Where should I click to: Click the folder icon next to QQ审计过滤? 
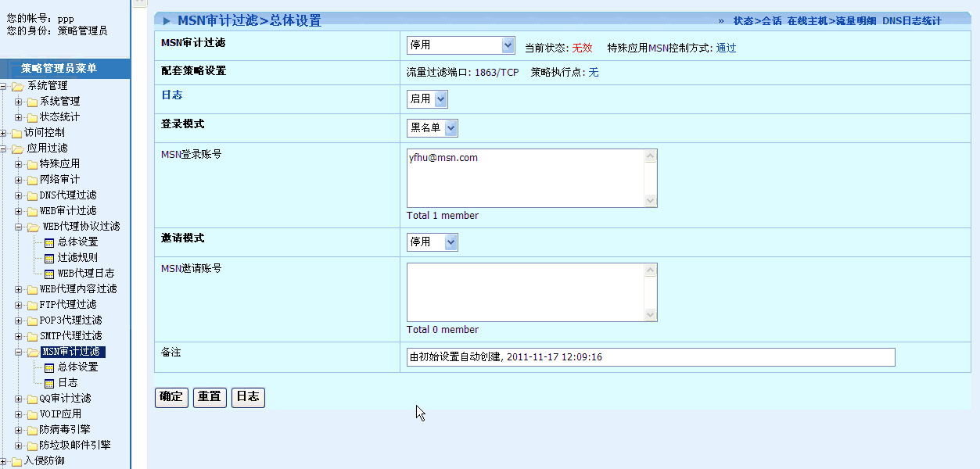(32, 399)
